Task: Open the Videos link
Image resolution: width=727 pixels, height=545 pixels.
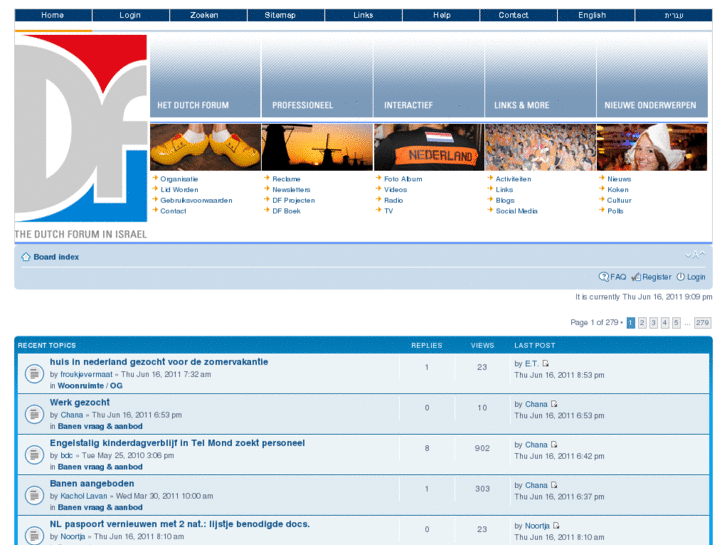Action: point(395,190)
